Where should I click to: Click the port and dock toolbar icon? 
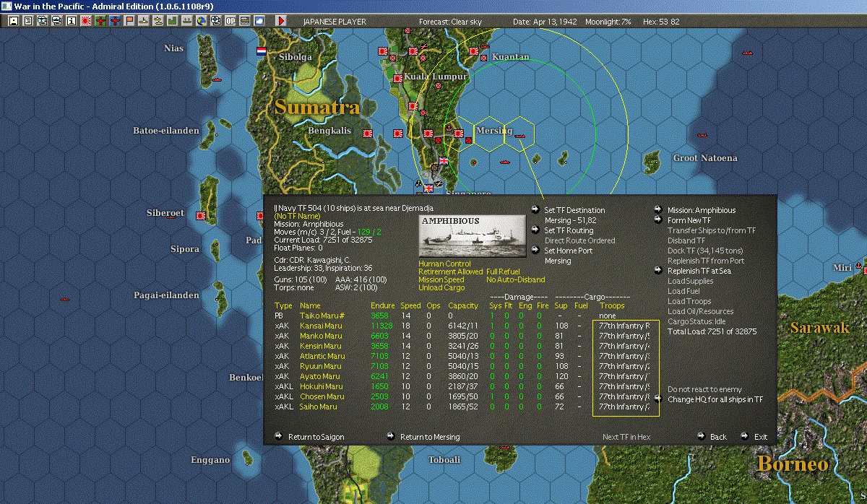coord(186,21)
